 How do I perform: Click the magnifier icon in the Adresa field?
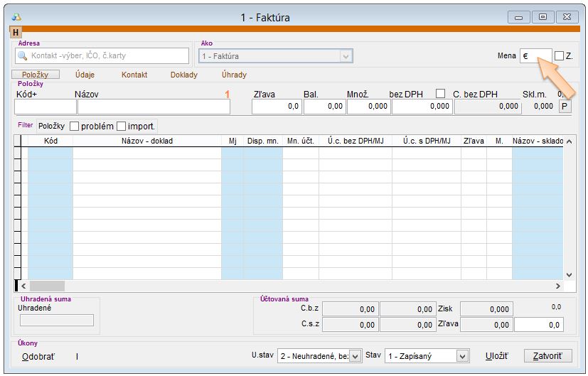pyautogui.click(x=22, y=55)
